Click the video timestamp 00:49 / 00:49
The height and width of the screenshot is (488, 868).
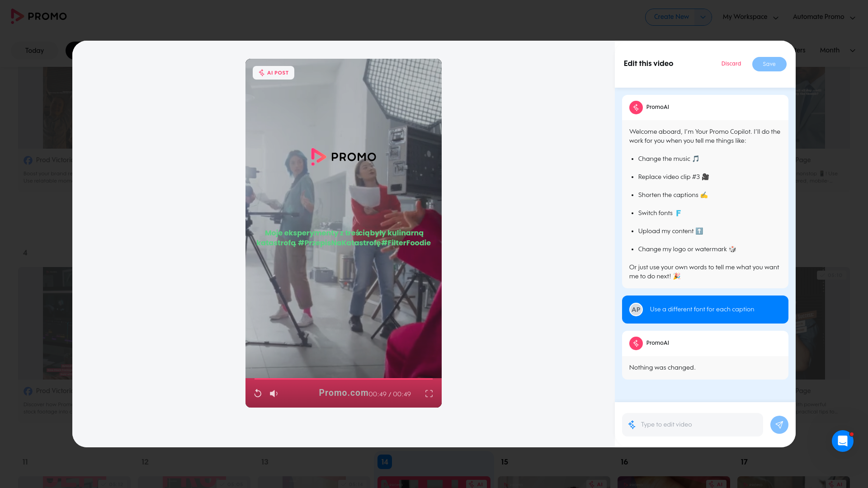(390, 394)
